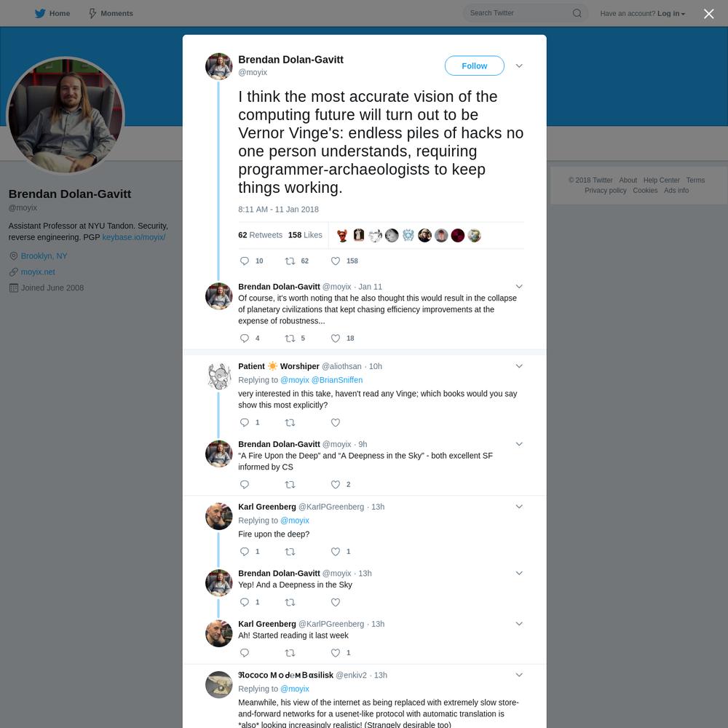Click reply icon on main tweet
This screenshot has width=728, height=728.
[x=244, y=261]
